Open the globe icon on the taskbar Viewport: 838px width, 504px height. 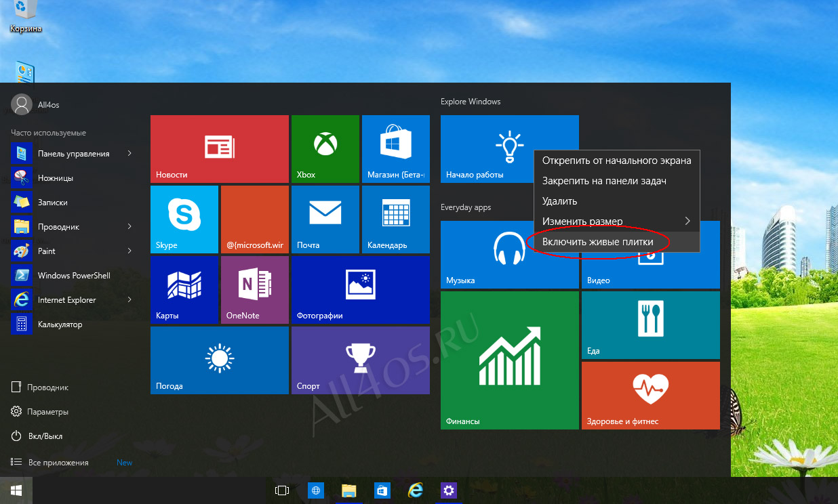pos(315,490)
